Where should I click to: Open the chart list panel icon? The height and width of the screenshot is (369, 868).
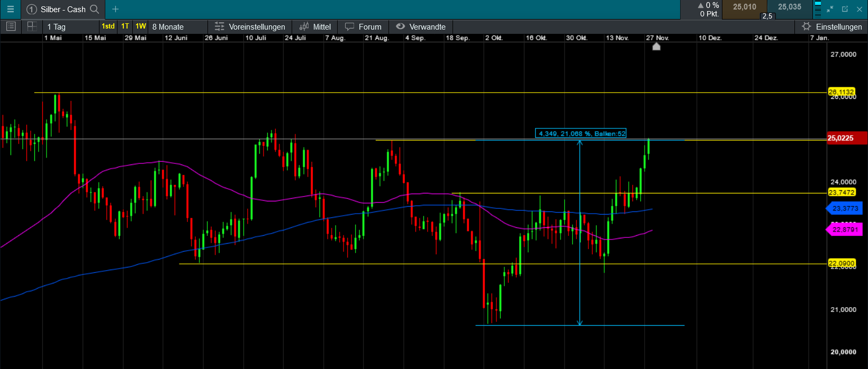click(11, 26)
